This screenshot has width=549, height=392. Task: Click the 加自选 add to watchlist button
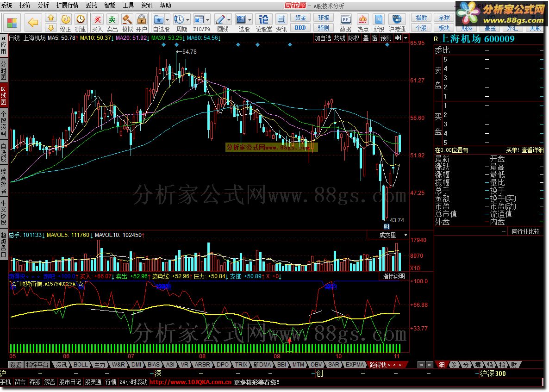pos(323,38)
